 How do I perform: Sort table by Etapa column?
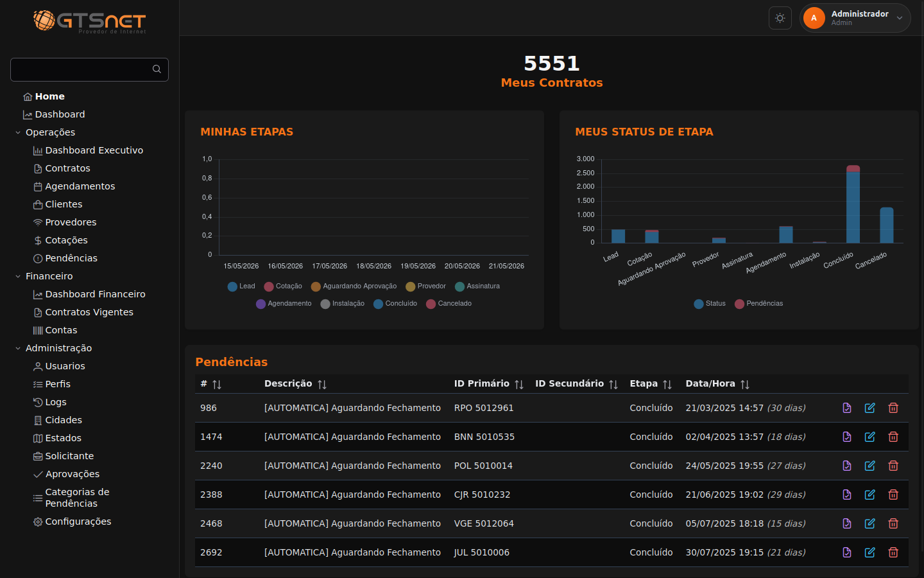tap(667, 384)
